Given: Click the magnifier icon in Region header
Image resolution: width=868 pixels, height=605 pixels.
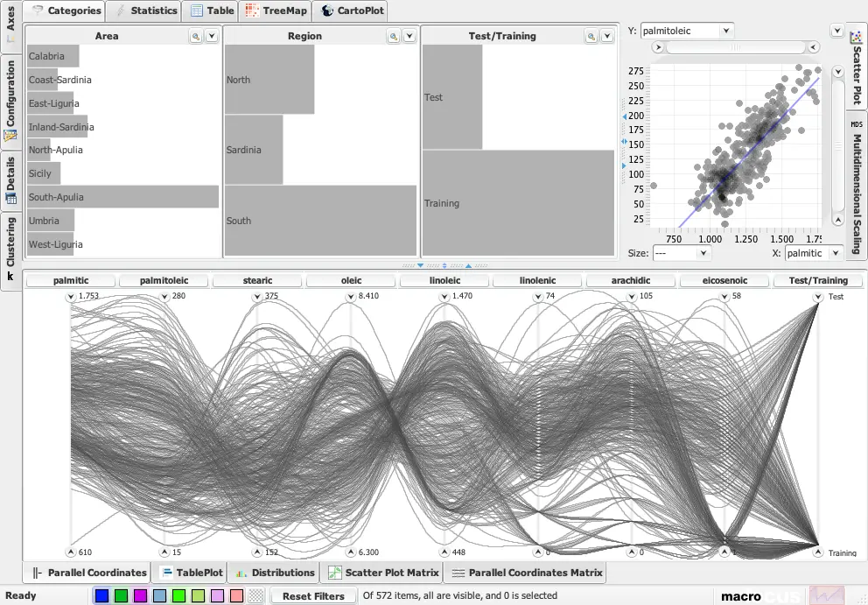Looking at the screenshot, I should point(394,36).
